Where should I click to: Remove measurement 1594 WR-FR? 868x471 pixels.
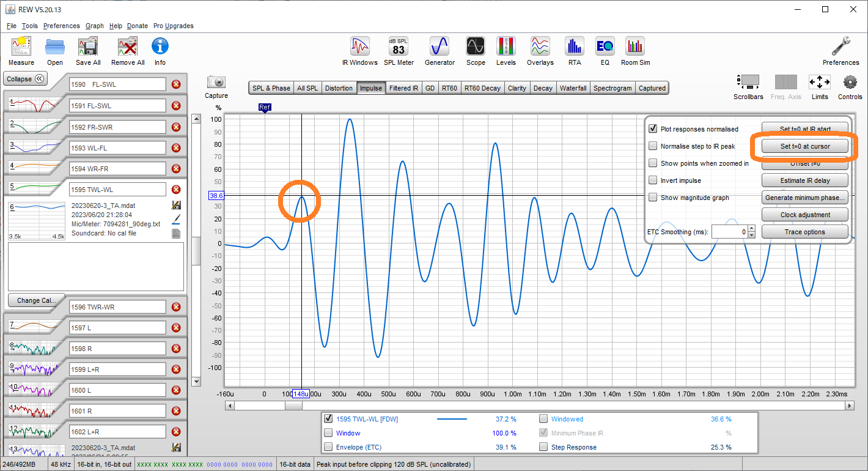176,168
